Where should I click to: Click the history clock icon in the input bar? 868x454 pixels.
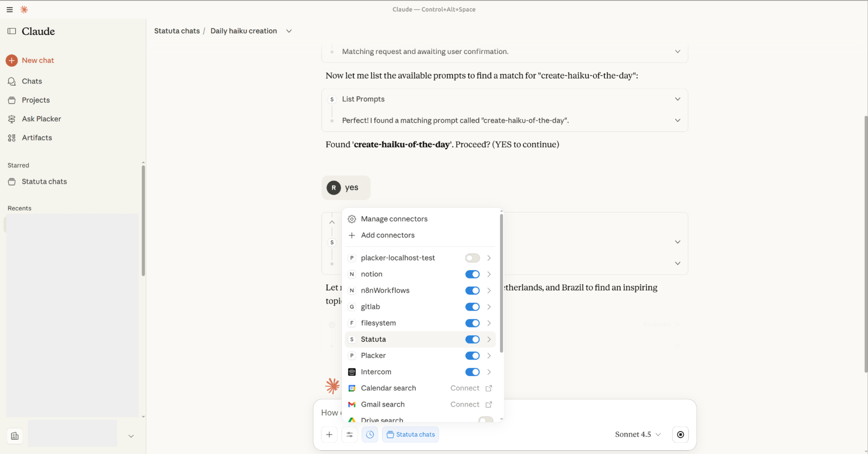tap(370, 435)
